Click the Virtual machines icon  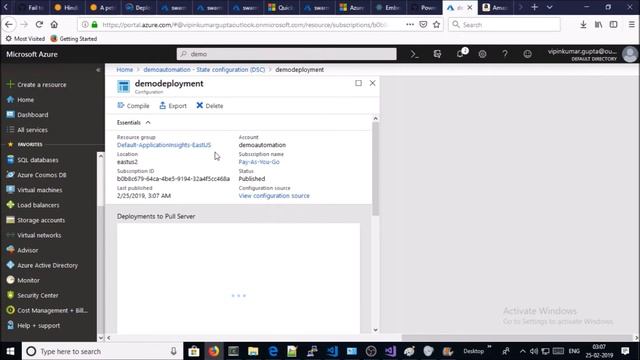(x=11, y=190)
